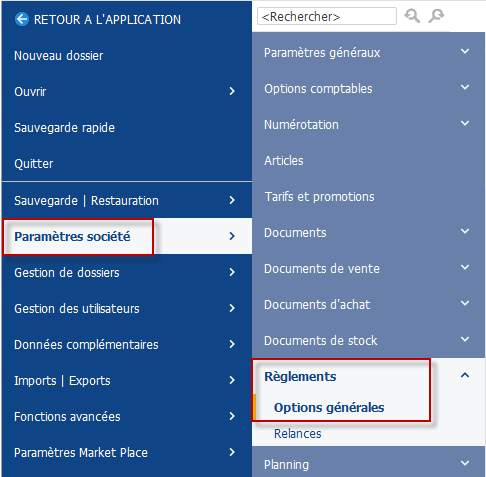
Task: Click the blue back arrow icon
Action: (22, 19)
